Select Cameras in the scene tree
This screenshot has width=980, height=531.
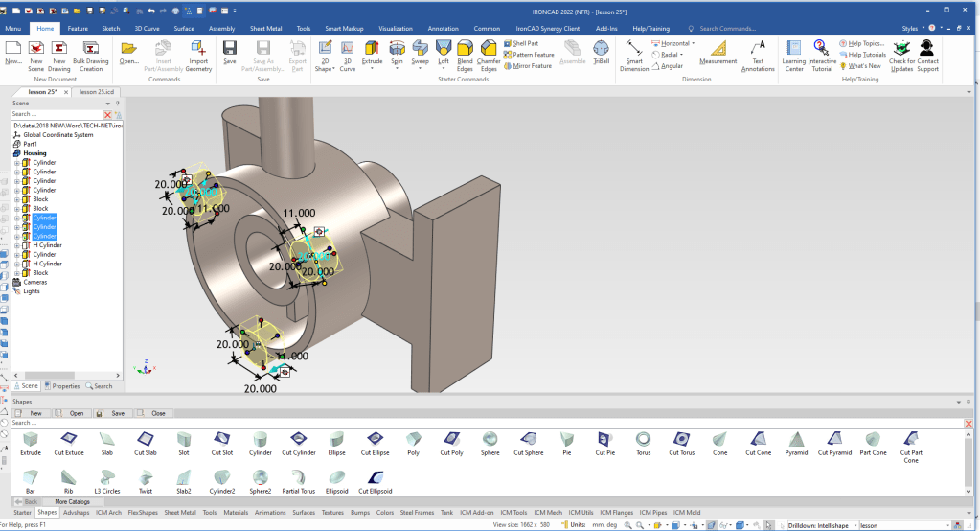point(34,282)
